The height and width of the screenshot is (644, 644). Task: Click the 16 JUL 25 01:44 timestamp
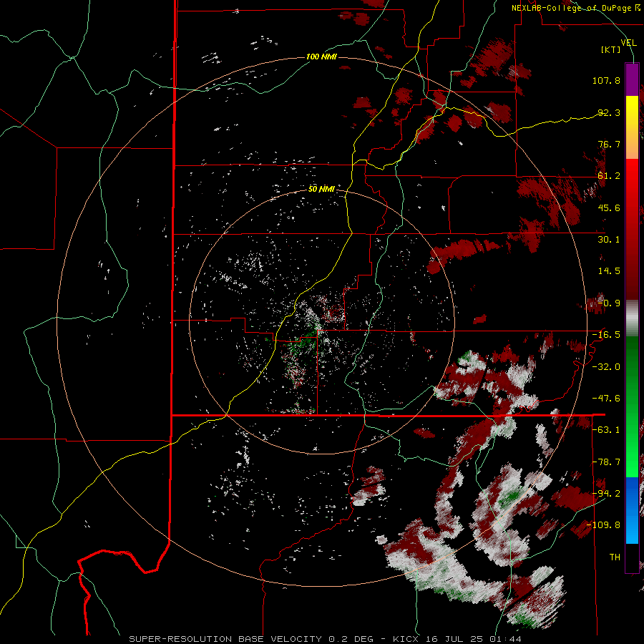click(x=472, y=639)
